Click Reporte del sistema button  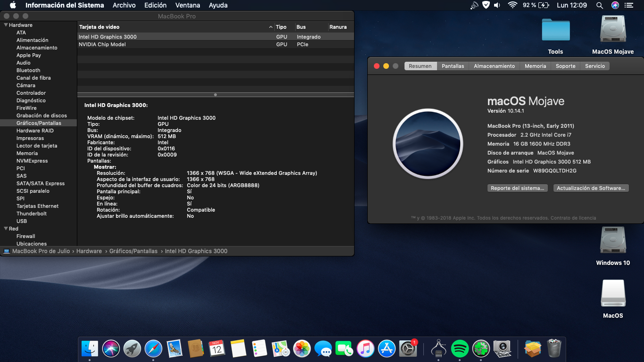point(517,188)
